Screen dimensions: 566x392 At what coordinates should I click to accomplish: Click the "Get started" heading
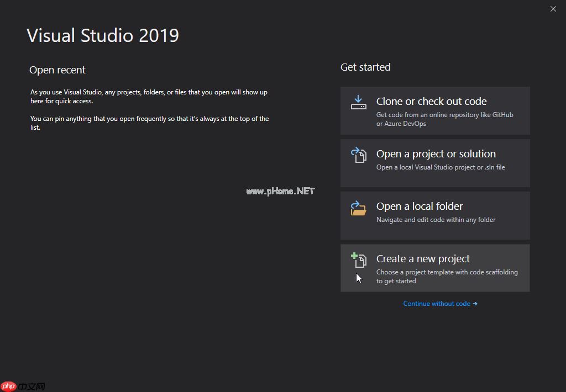pos(365,67)
